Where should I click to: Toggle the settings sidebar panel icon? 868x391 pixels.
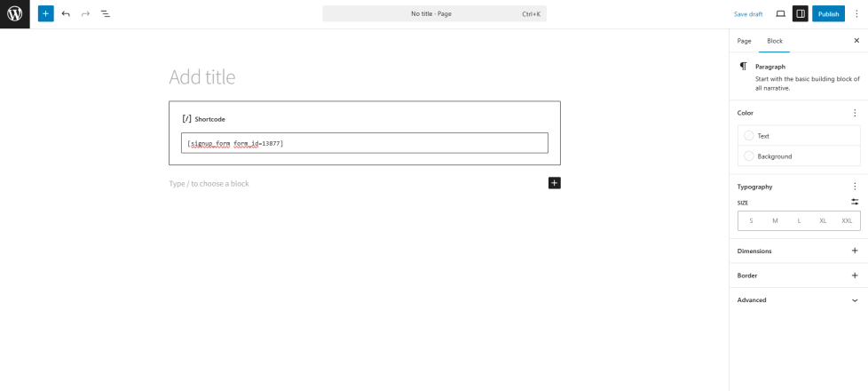[x=800, y=14]
